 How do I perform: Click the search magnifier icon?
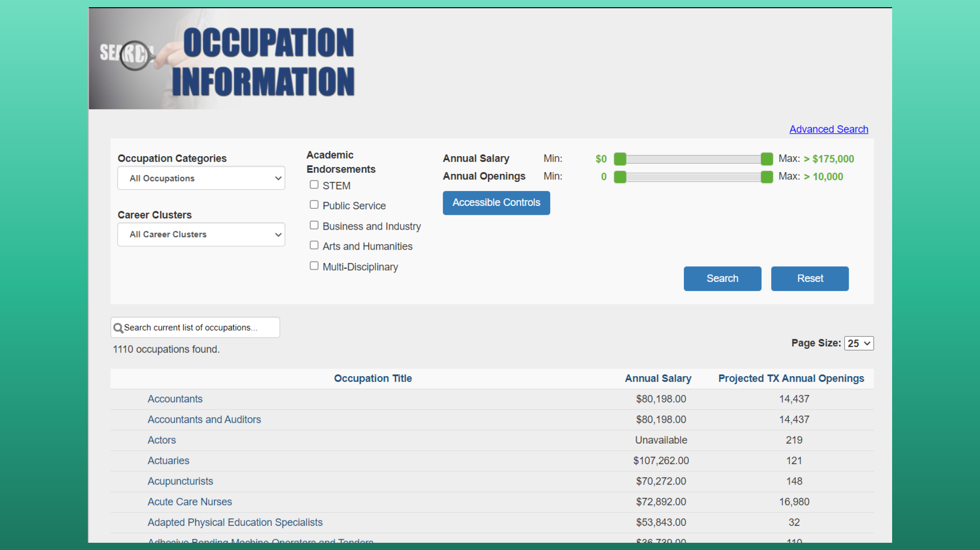click(118, 328)
